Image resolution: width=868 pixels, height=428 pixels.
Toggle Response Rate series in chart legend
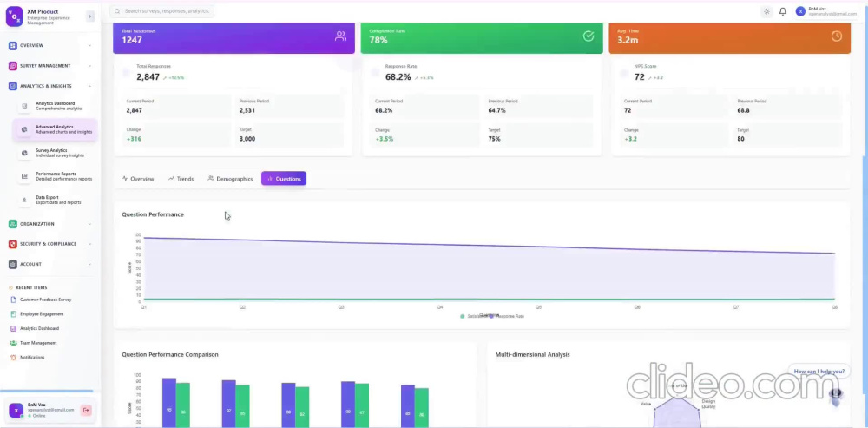[x=507, y=316]
